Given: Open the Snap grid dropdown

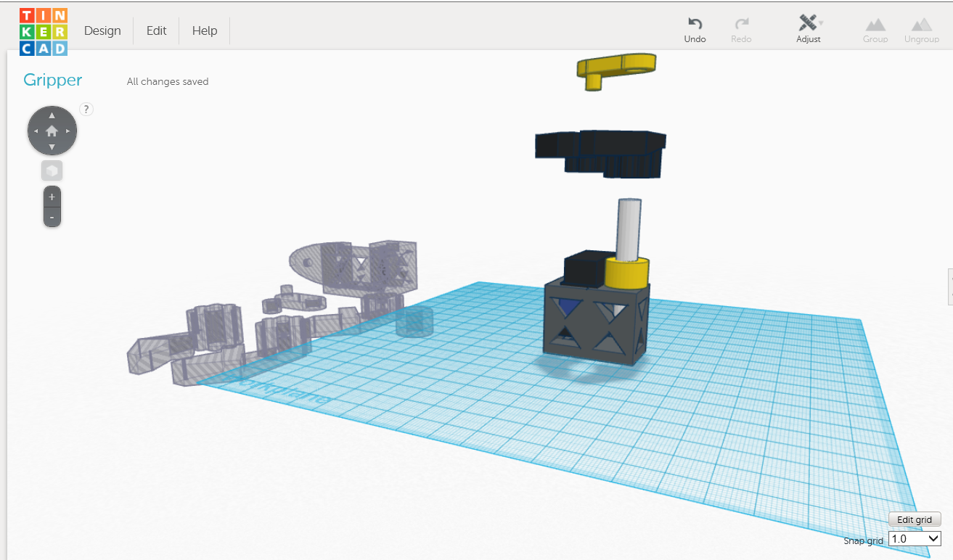Looking at the screenshot, I should tap(914, 538).
